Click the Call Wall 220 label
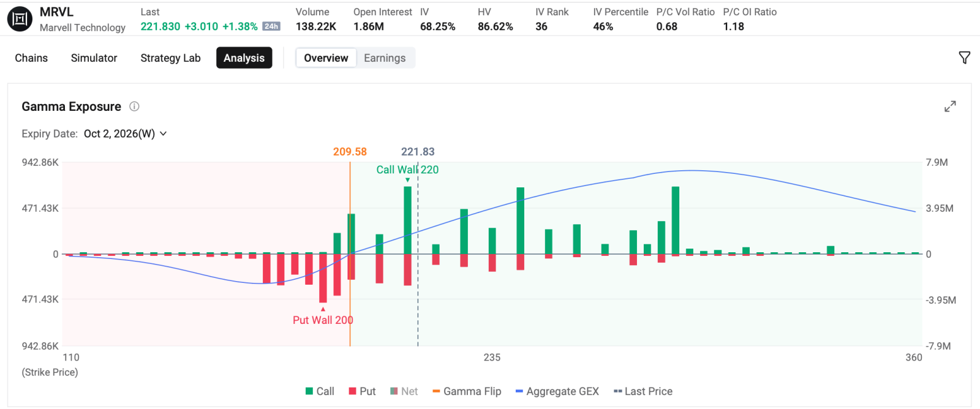This screenshot has height=409, width=980. [x=407, y=170]
